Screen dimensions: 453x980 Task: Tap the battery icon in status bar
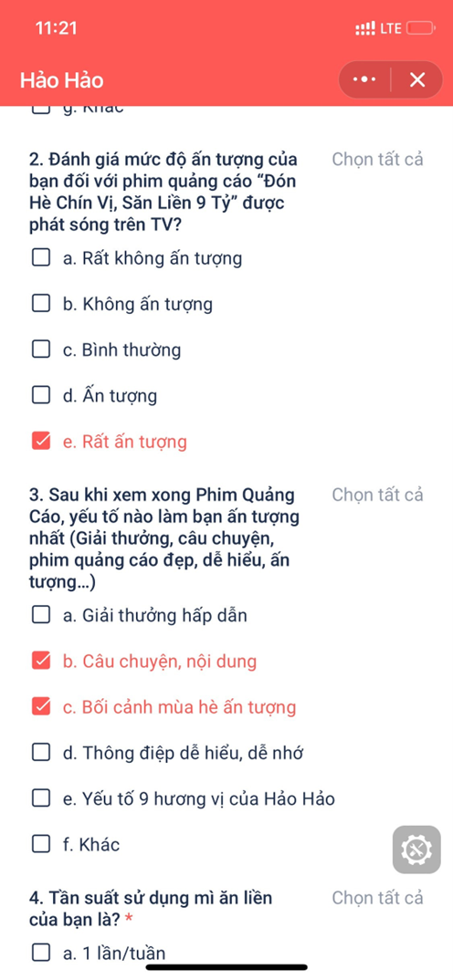420,28
